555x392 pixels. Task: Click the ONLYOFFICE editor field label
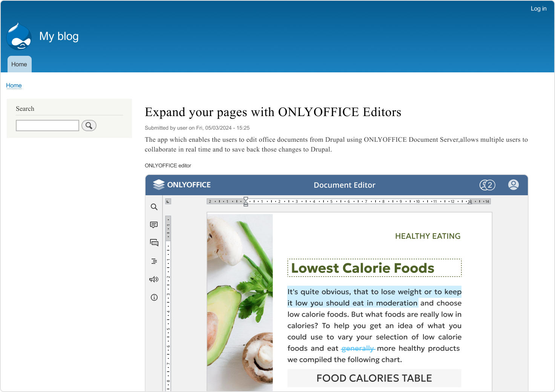coord(168,165)
